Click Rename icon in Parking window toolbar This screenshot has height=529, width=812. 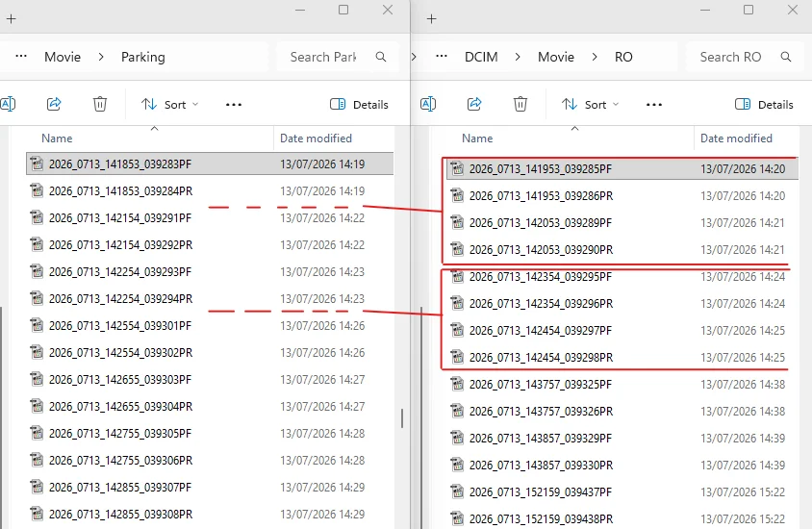8,104
